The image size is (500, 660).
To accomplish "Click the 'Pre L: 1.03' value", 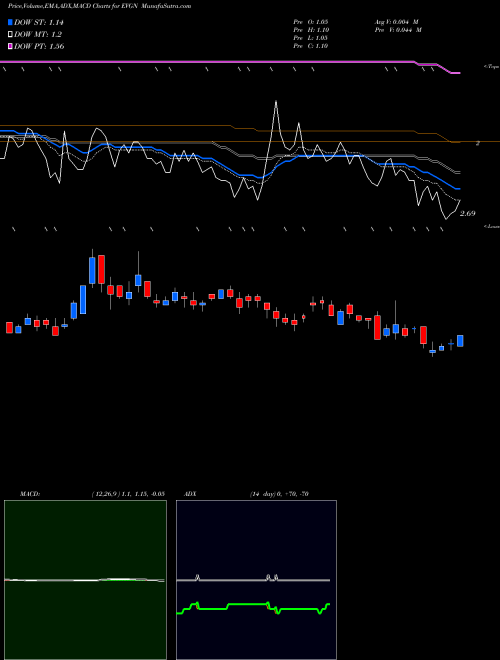I will point(311,38).
